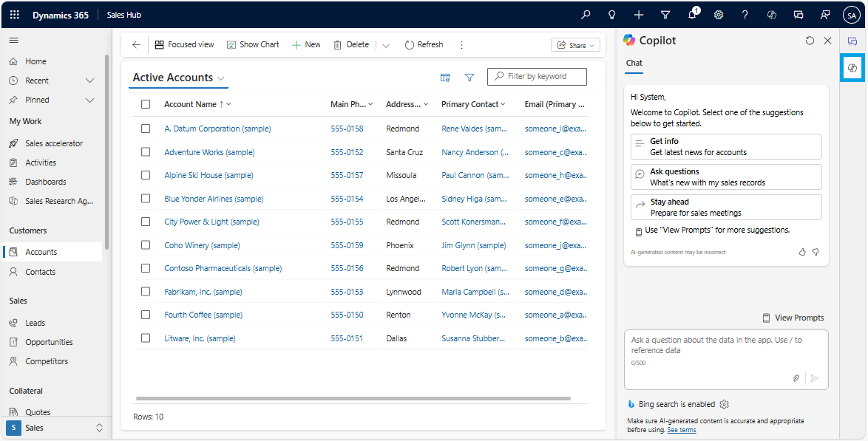Click the search magnifier in top bar

click(x=586, y=15)
